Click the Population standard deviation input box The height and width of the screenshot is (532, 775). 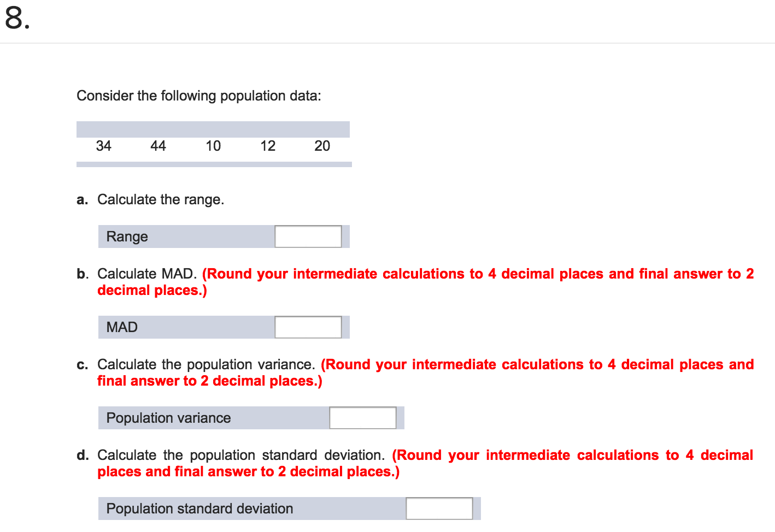[x=438, y=508]
